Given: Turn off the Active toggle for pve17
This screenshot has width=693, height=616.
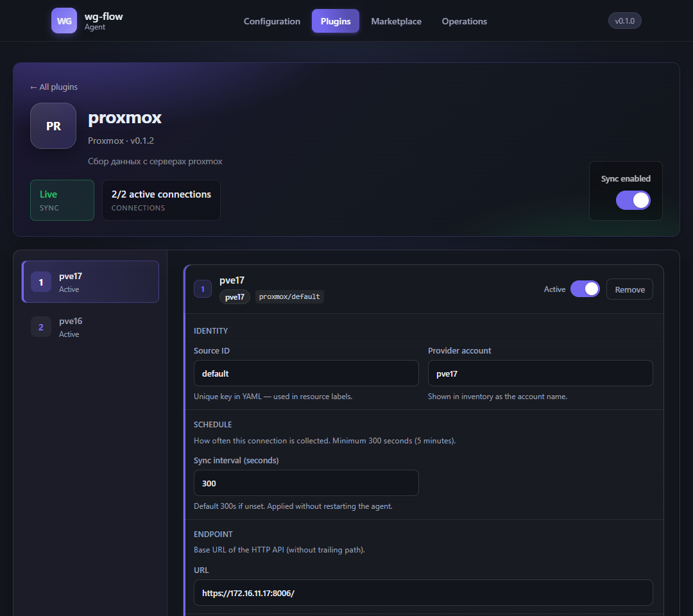Looking at the screenshot, I should (x=585, y=289).
